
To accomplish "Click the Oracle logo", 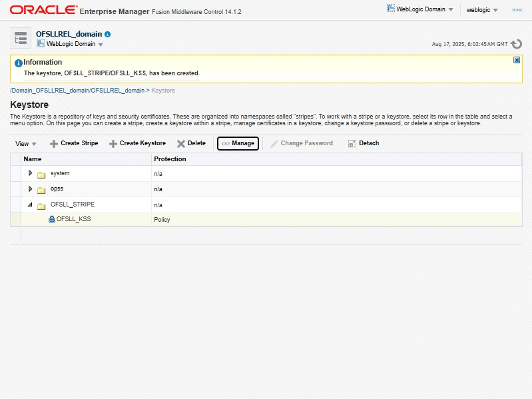I will pyautogui.click(x=43, y=10).
